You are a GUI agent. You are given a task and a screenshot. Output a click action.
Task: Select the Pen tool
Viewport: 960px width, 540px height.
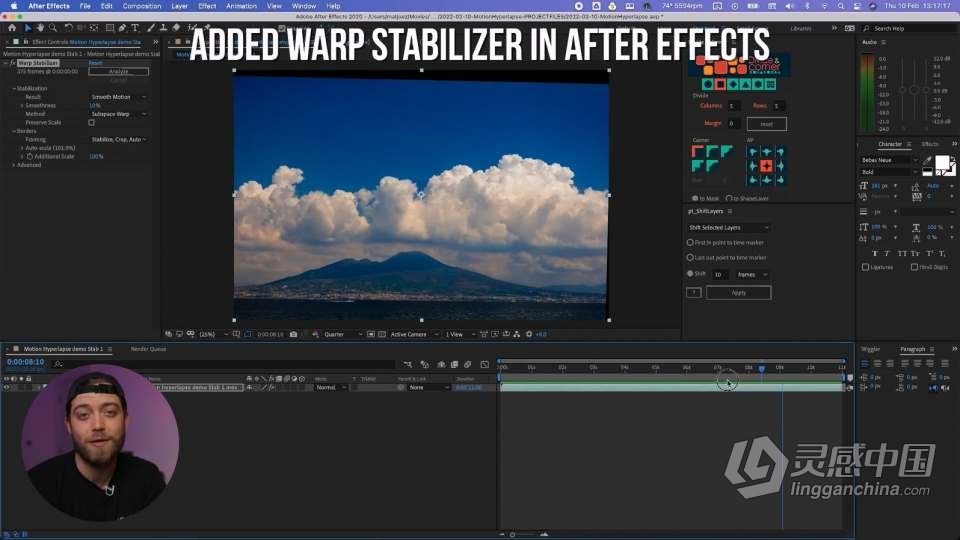[122, 28]
